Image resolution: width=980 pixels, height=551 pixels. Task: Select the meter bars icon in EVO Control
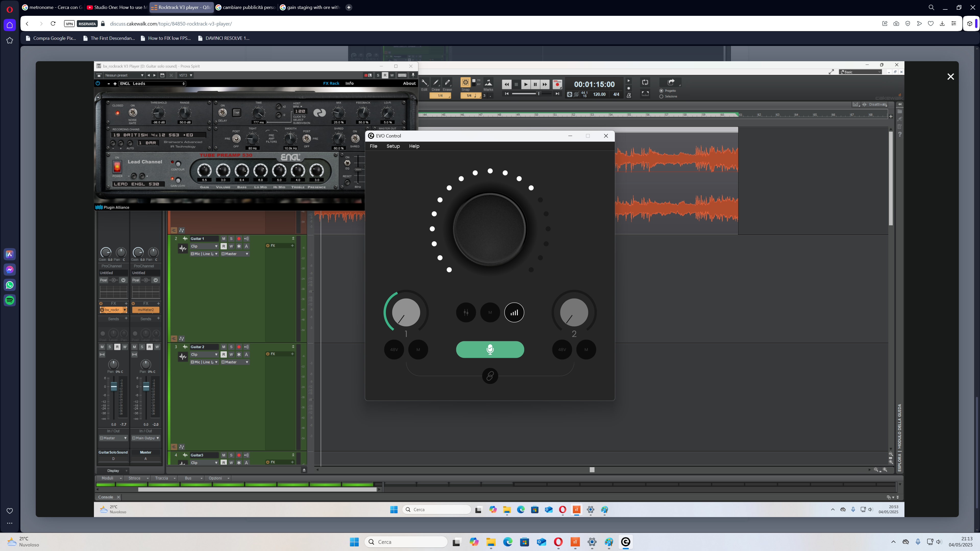[x=514, y=312]
